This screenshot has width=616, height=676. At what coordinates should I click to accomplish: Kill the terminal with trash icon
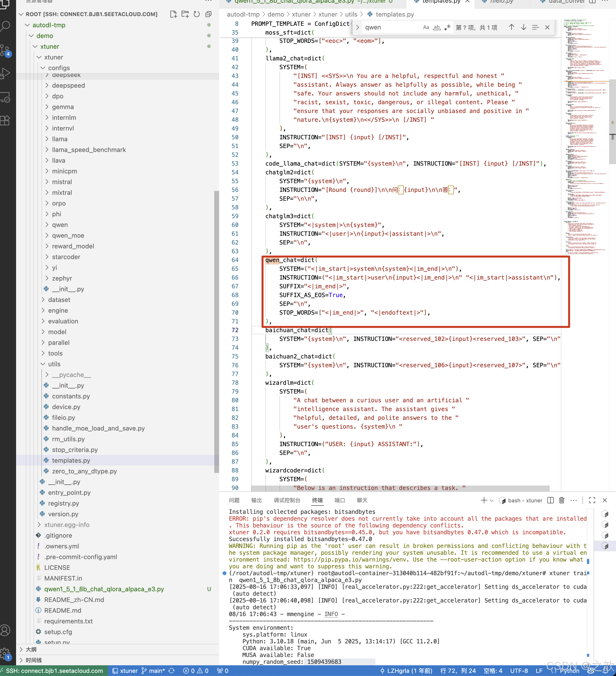click(x=562, y=500)
